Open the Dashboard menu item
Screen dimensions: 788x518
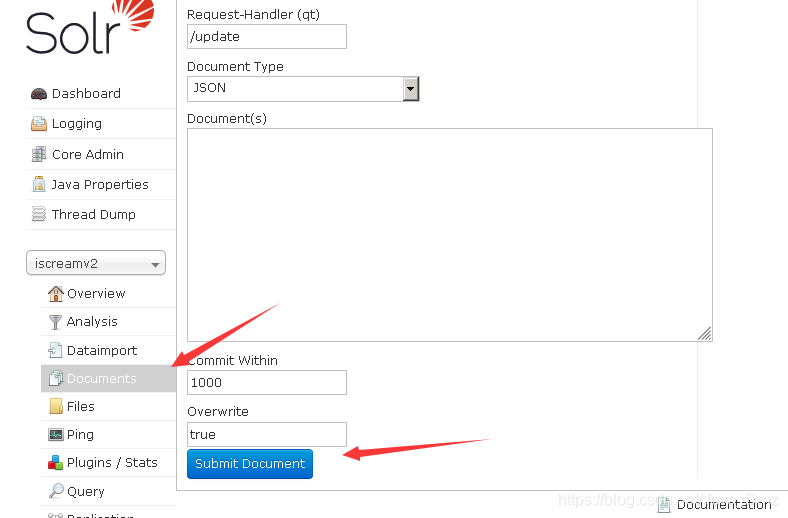86,93
